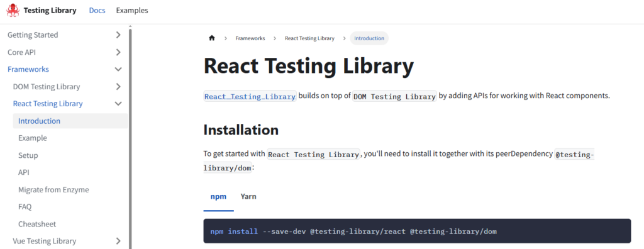This screenshot has width=644, height=249.
Task: Switch to the npm tab
Action: click(x=218, y=196)
